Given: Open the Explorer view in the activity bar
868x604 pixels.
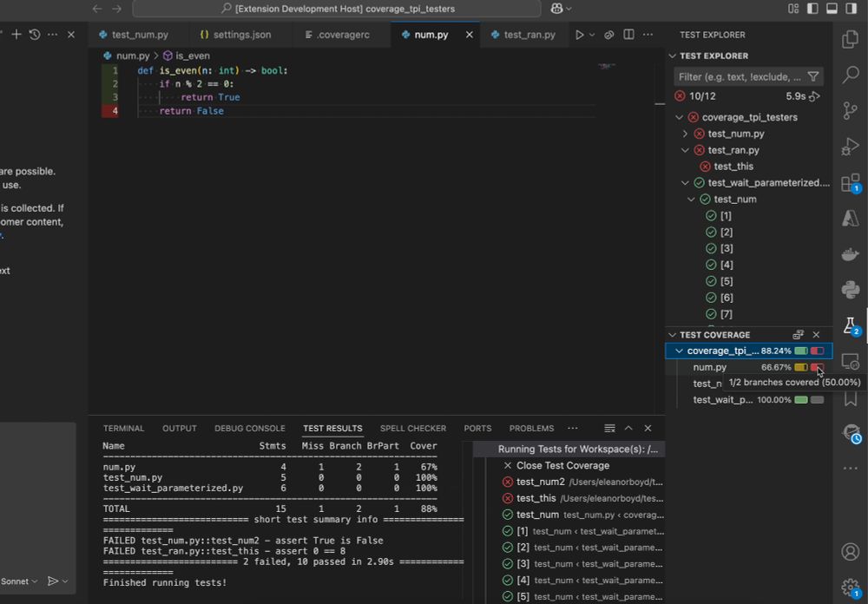Looking at the screenshot, I should (850, 40).
